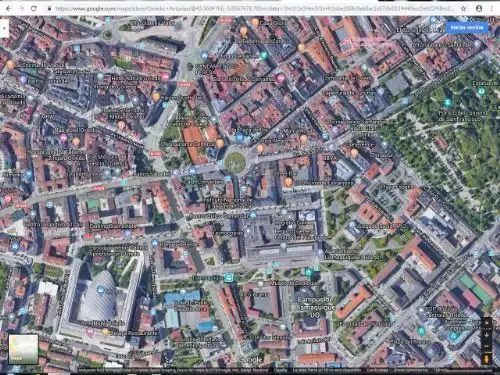
Task: Pick the Street View pegman icon
Action: (486, 359)
